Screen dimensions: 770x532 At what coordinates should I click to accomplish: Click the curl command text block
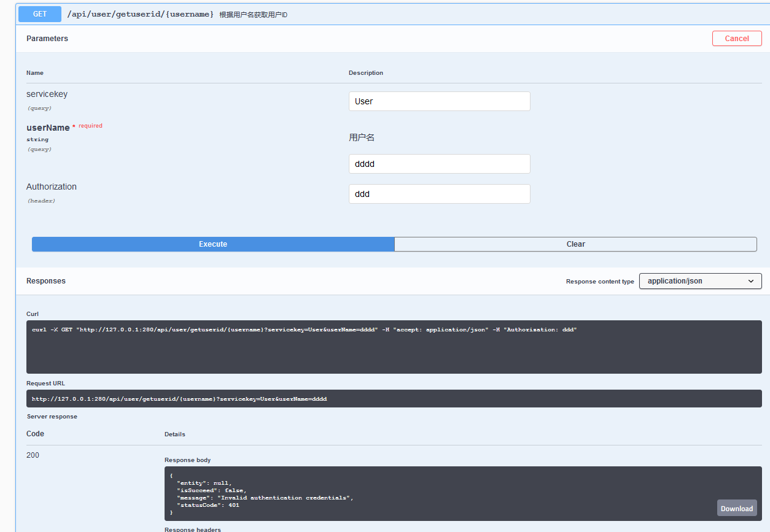(x=394, y=347)
